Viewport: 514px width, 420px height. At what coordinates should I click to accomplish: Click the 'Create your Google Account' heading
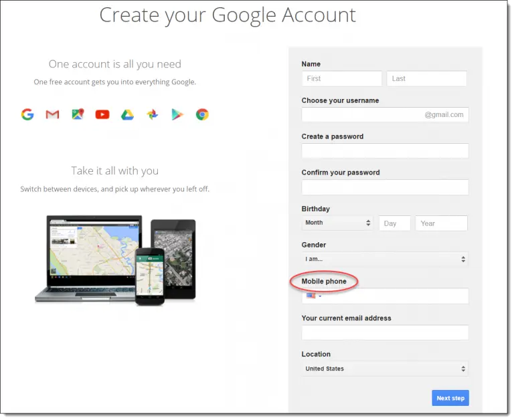pos(228,15)
